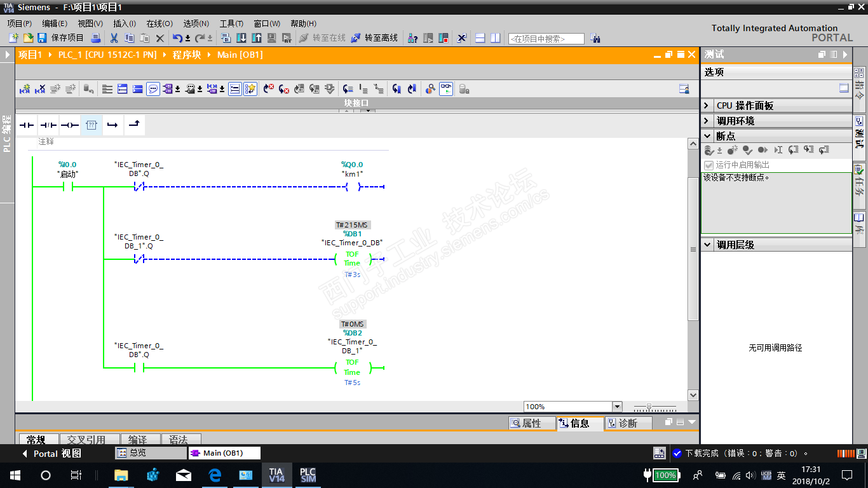Image resolution: width=868 pixels, height=488 pixels.
Task: Insert a normally open contact
Action: (26, 125)
